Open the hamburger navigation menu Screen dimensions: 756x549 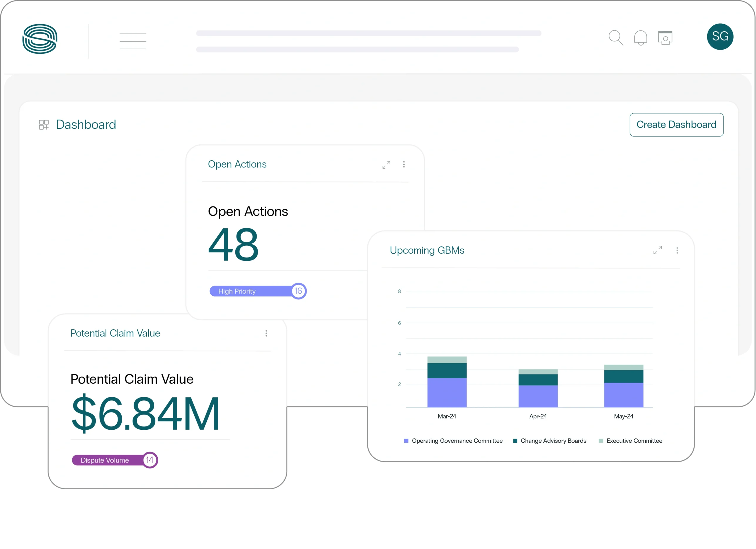[133, 41]
